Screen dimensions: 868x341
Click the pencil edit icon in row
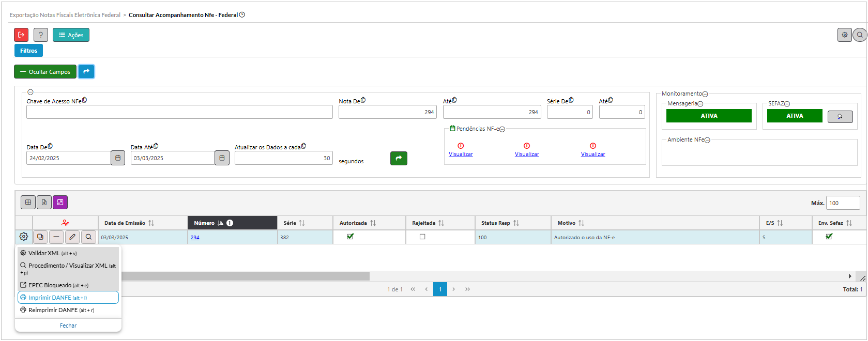[x=72, y=237]
